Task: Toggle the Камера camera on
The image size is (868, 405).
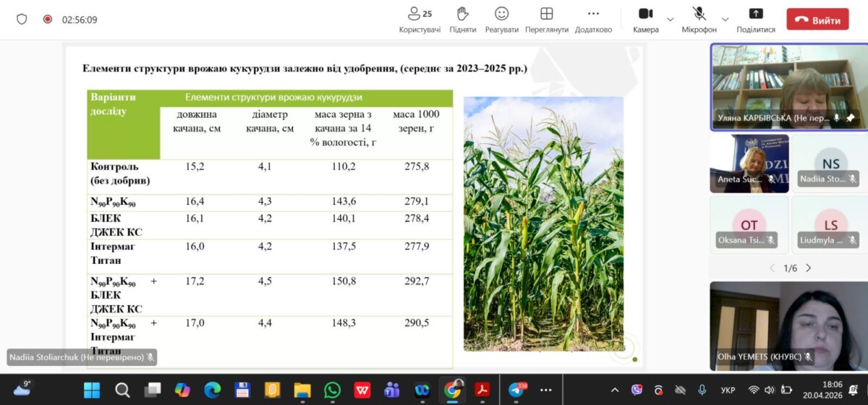Action: tap(645, 20)
